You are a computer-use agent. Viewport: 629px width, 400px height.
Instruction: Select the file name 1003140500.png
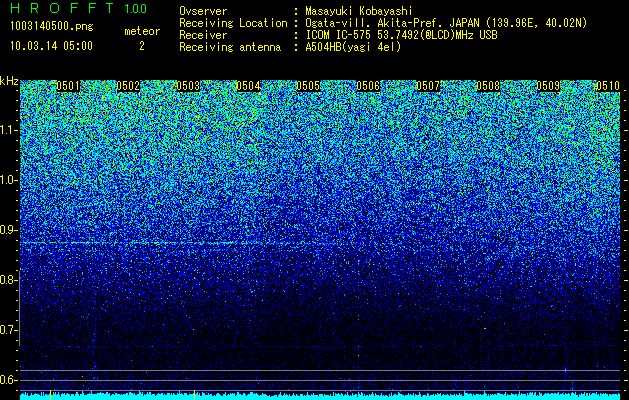tap(52, 27)
